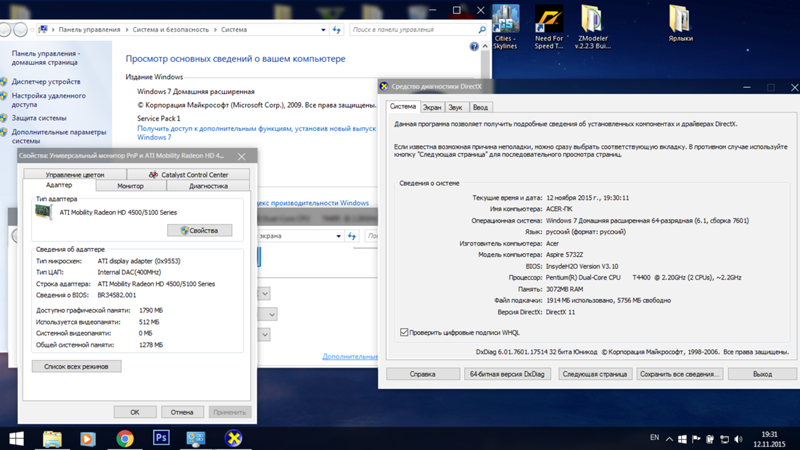This screenshot has height=450, width=800.
Task: Click the Справка button in DxDiag
Action: tap(422, 374)
